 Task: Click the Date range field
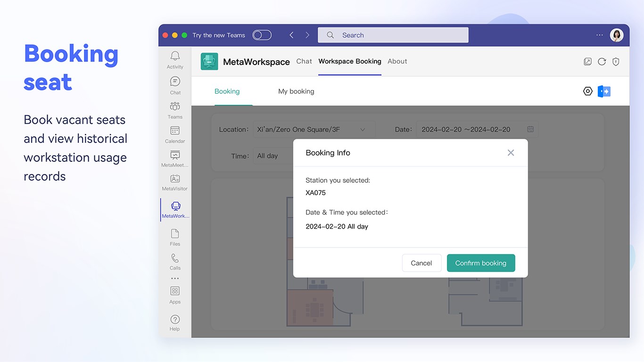pos(477,130)
